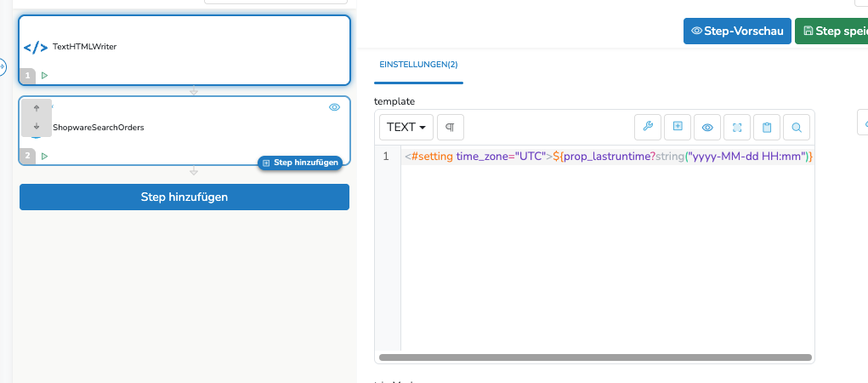Toggle the template preview eye icon
Image resolution: width=868 pixels, height=383 pixels.
707,127
